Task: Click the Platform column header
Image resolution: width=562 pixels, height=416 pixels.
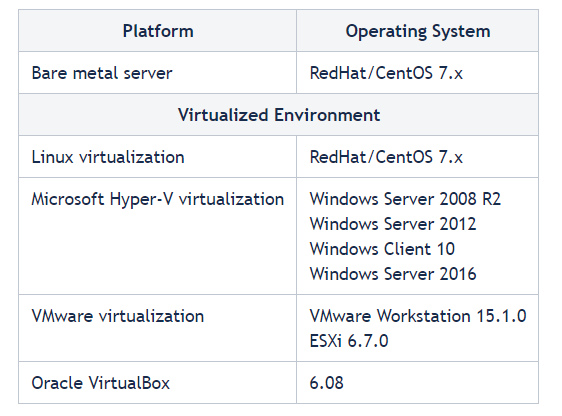Action: click(158, 31)
